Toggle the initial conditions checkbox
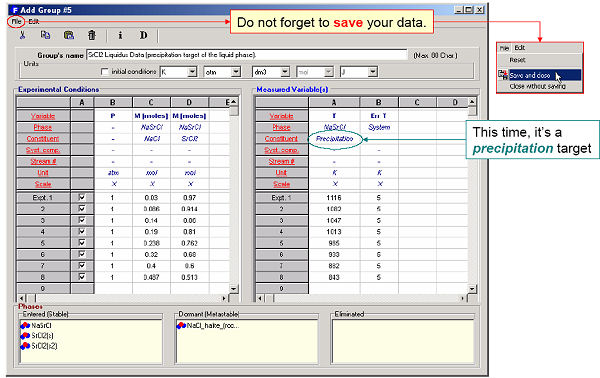This screenshot has height=378, width=600. coord(104,72)
